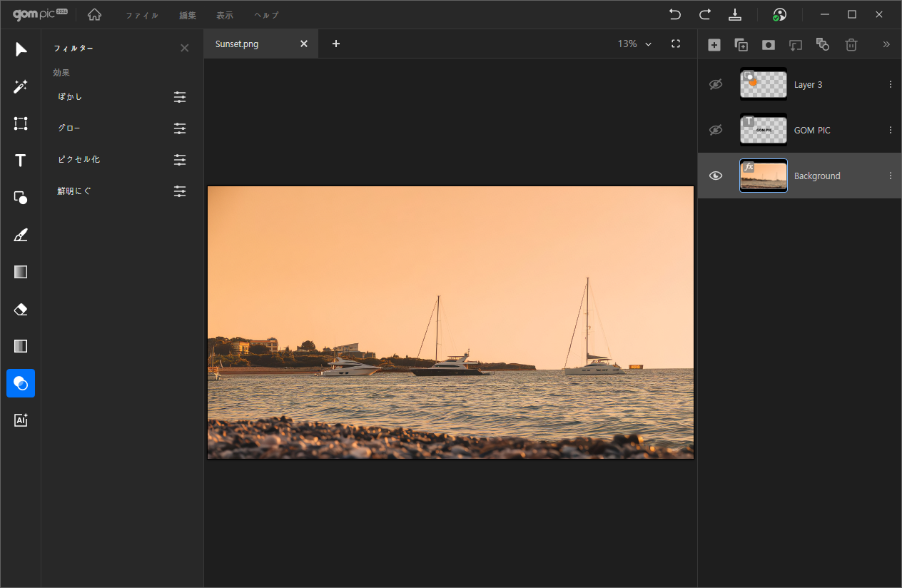Open the 13% zoom dropdown
This screenshot has width=902, height=588.
tap(634, 44)
